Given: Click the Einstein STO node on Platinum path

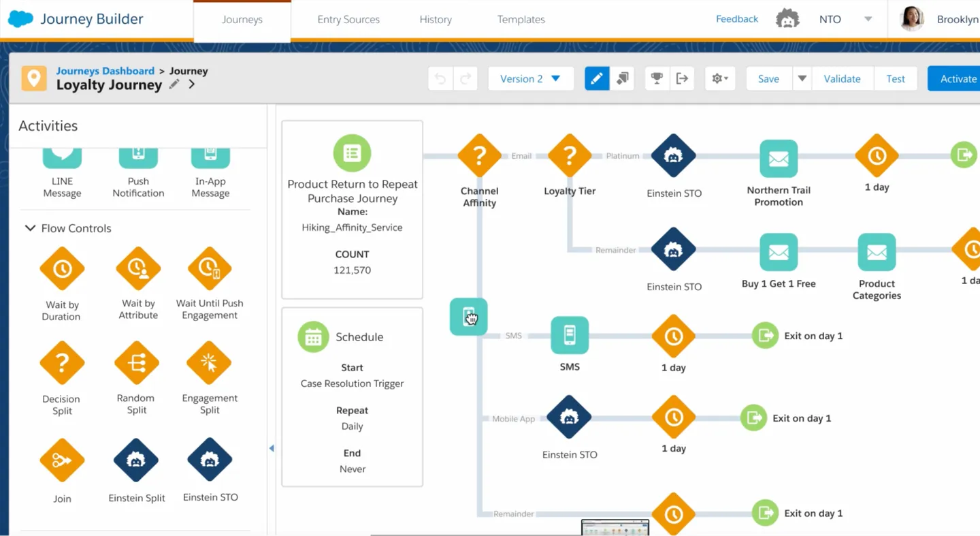Looking at the screenshot, I should tap(674, 156).
